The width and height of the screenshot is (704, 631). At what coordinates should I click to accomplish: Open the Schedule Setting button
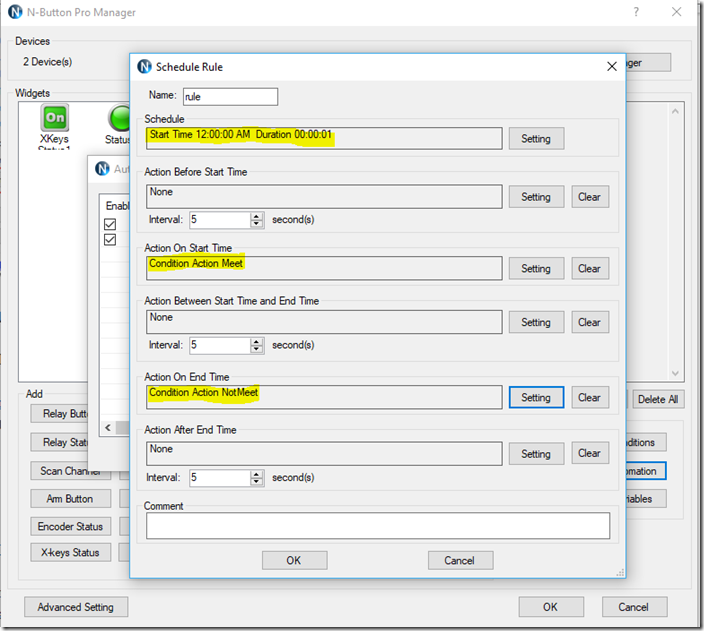536,138
